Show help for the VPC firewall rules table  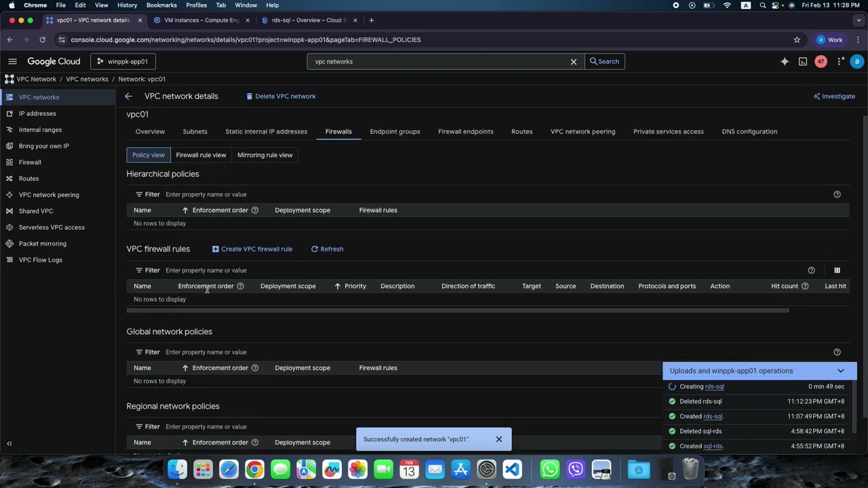[x=811, y=270]
